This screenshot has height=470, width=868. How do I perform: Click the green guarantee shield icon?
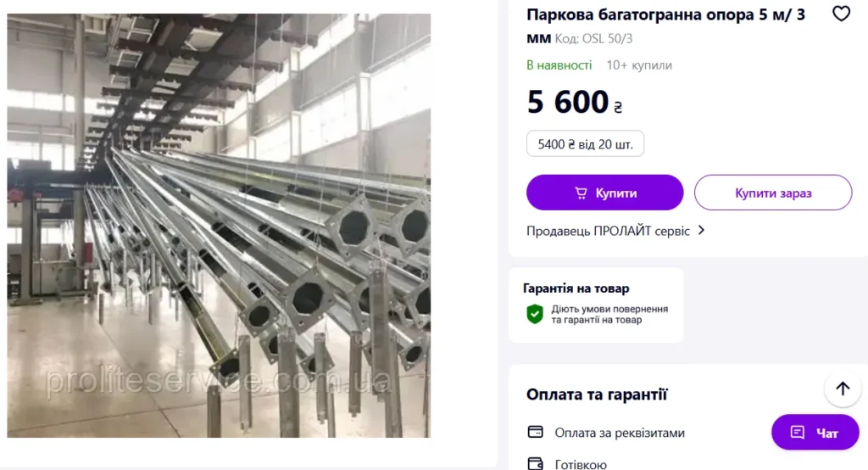tap(535, 314)
